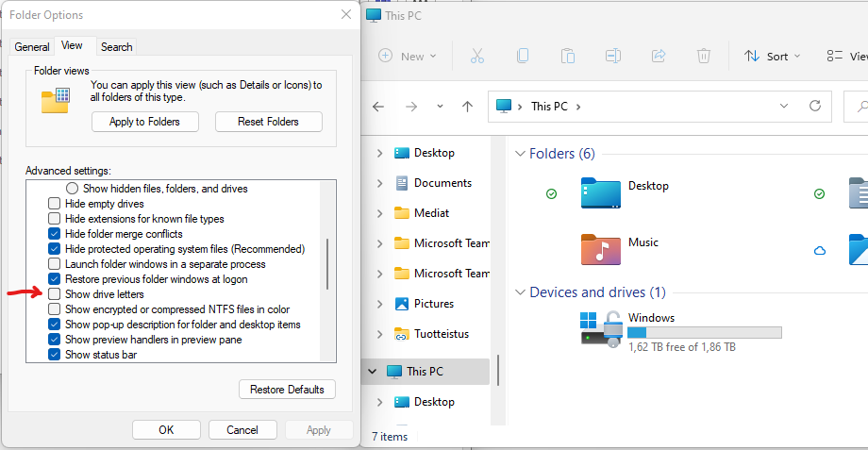Viewport: 868px width, 450px height.
Task: Go back with the left arrow in File Explorer
Action: pyautogui.click(x=378, y=107)
